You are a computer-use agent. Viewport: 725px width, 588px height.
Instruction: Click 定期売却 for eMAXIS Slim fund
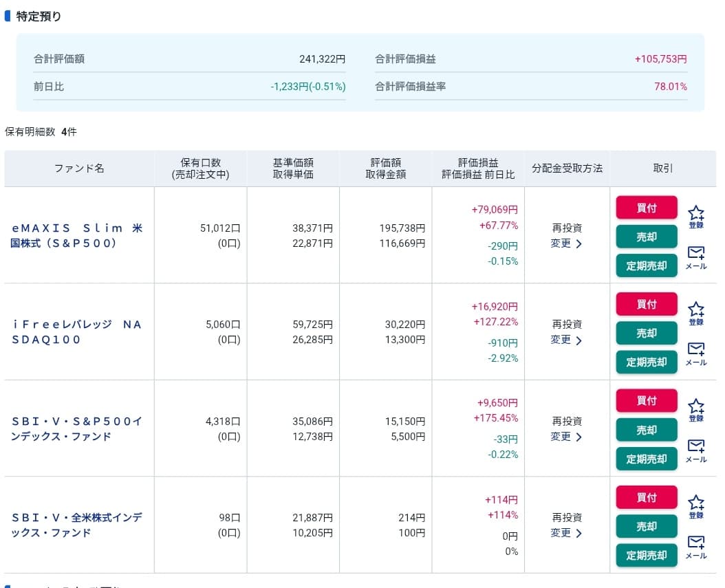click(x=646, y=265)
